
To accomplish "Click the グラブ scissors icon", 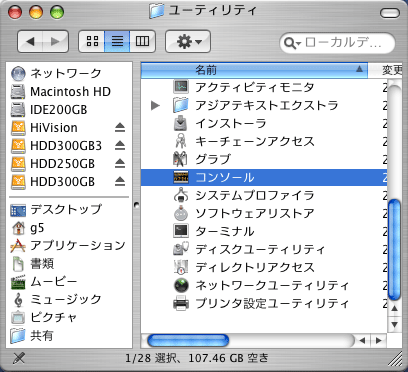I will coord(181,159).
